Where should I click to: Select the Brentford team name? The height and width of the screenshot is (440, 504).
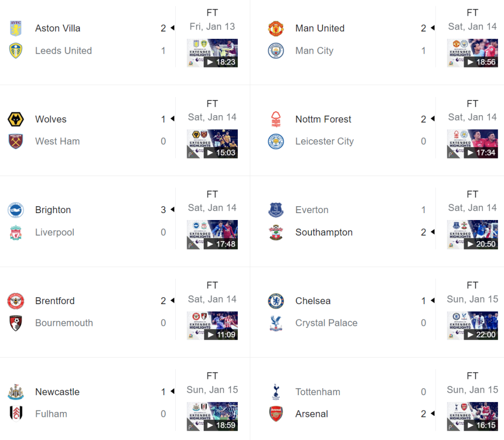(x=55, y=301)
